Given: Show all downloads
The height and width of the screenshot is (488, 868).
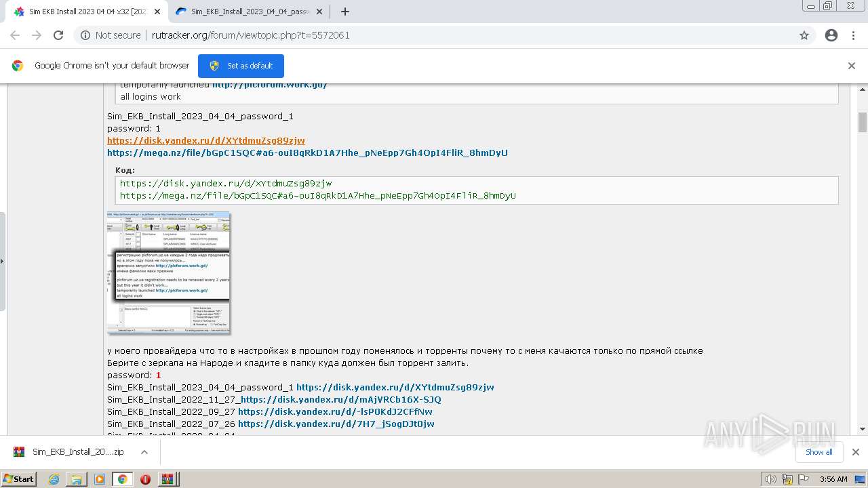Looking at the screenshot, I should tap(819, 452).
